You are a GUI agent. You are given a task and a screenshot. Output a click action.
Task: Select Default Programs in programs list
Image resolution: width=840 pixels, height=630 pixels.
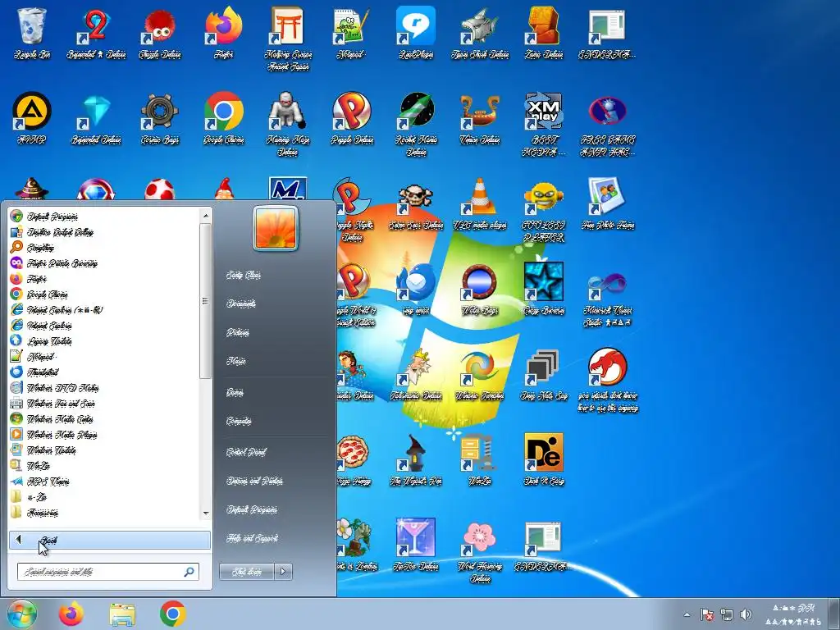pos(104,217)
